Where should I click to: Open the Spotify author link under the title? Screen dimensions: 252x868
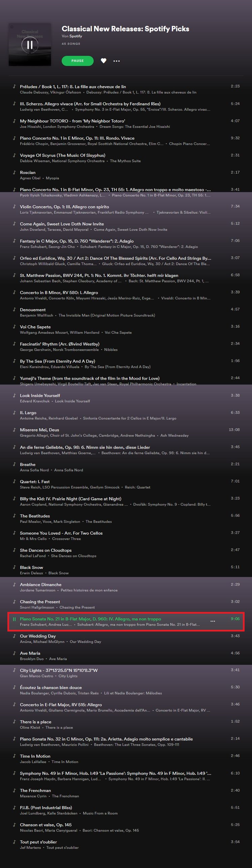coord(75,36)
